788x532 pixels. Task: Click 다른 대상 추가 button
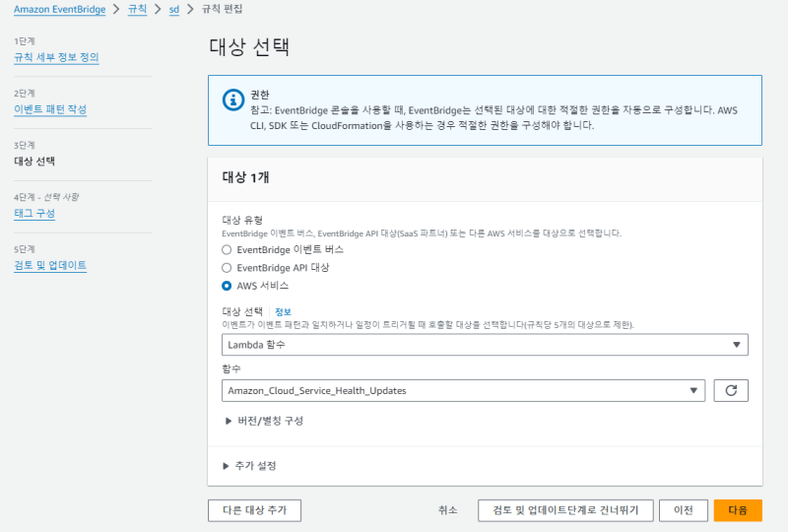click(x=254, y=510)
